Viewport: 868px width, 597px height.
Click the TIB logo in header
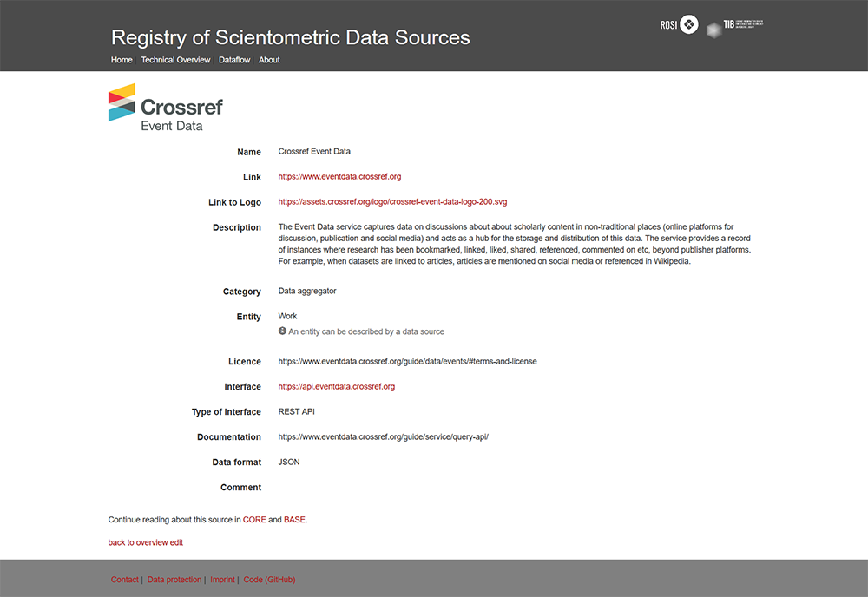(x=735, y=29)
